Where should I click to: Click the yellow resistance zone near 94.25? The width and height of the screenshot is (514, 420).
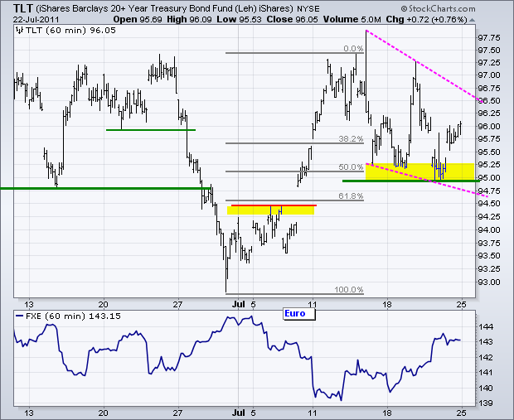[270, 210]
